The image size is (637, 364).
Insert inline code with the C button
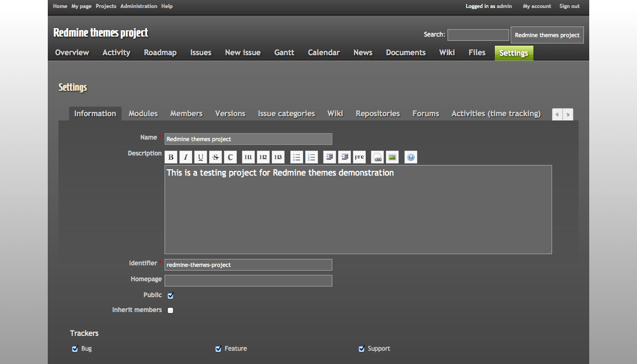tap(230, 157)
